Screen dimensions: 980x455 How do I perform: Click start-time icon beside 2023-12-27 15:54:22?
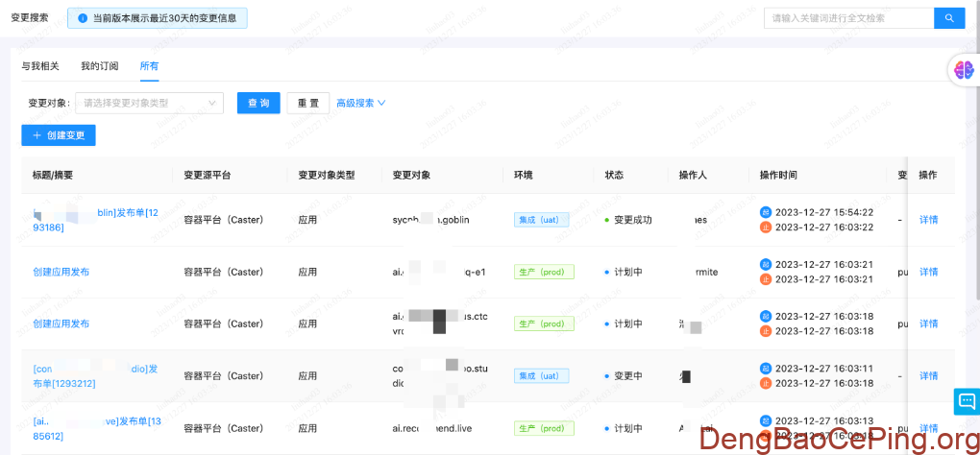click(766, 212)
